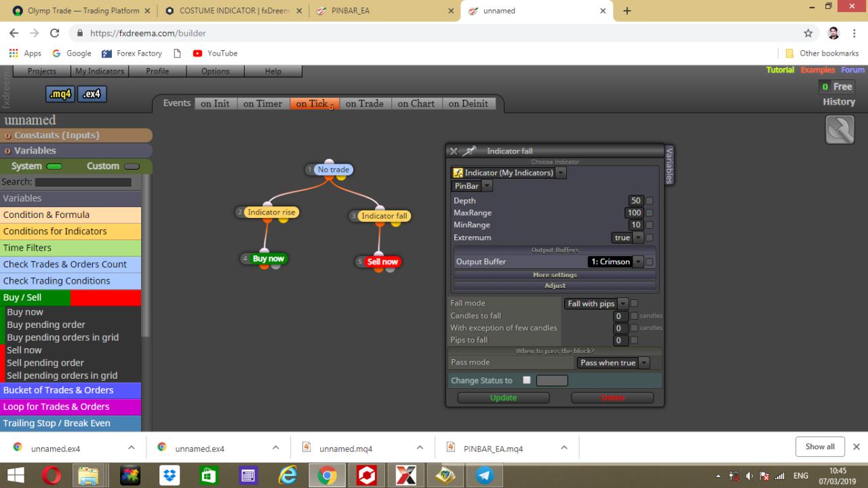Launch Opera from the taskbar
Screen dimensions: 868x488
click(52, 476)
